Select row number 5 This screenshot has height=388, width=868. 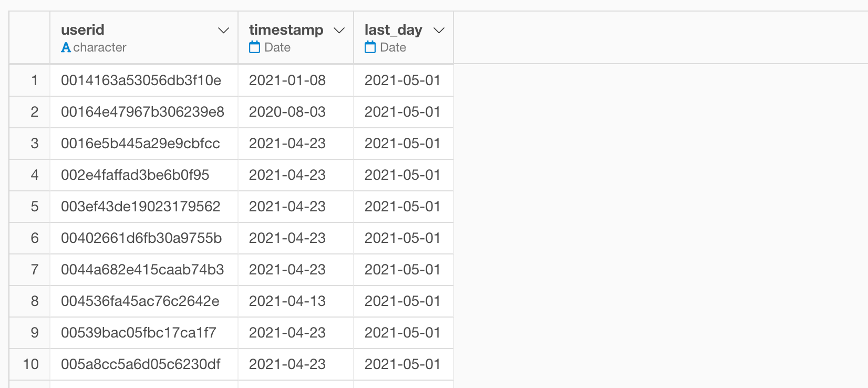(35, 207)
